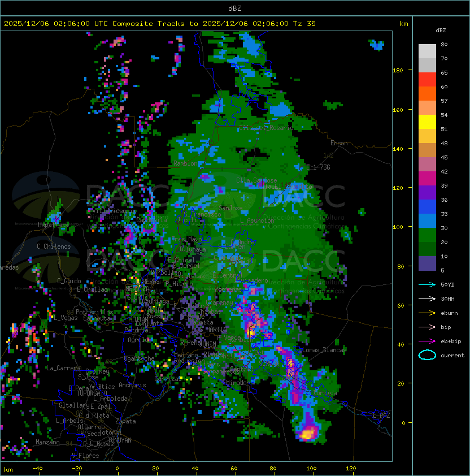Click the Agrelo map label
This screenshot has height=476, width=470.
pos(138,340)
